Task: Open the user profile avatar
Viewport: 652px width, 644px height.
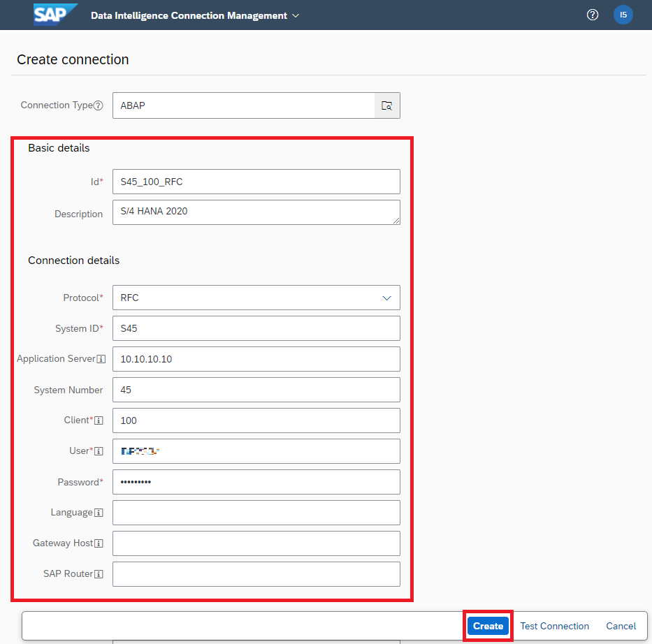Action: [623, 15]
